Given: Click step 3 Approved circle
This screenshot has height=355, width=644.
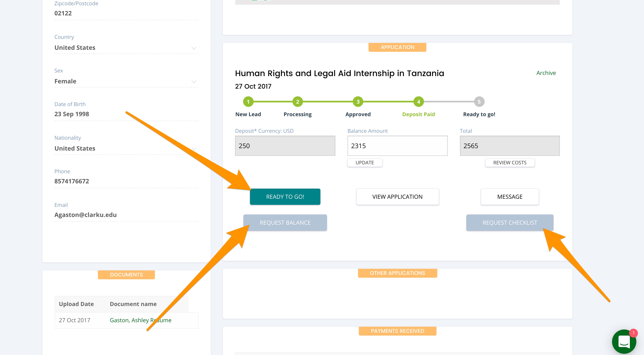Looking at the screenshot, I should [358, 102].
